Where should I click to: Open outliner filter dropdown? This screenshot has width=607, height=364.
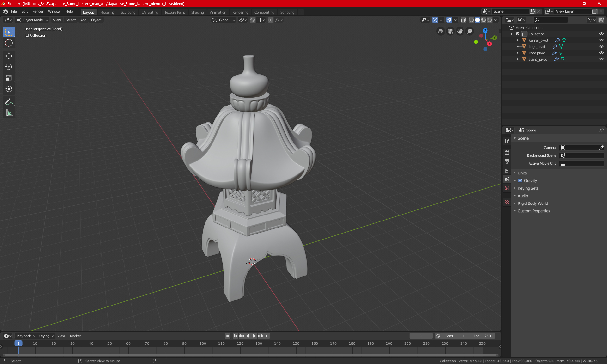coord(592,20)
